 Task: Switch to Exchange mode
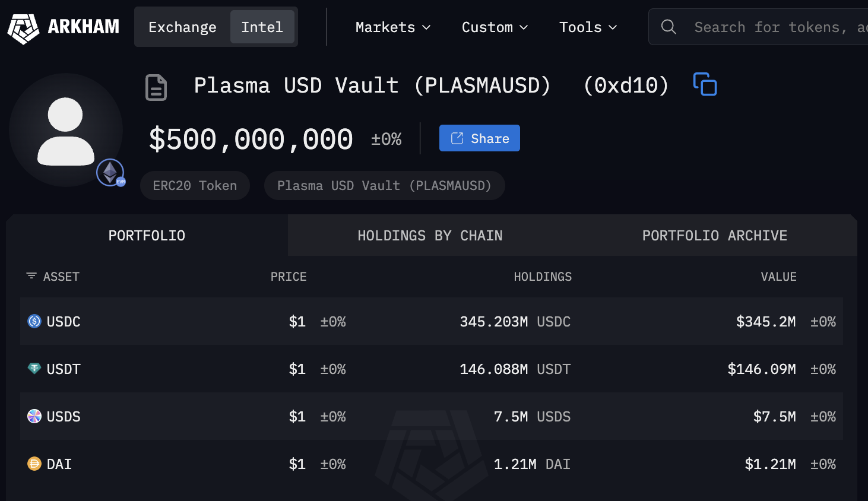coord(182,27)
